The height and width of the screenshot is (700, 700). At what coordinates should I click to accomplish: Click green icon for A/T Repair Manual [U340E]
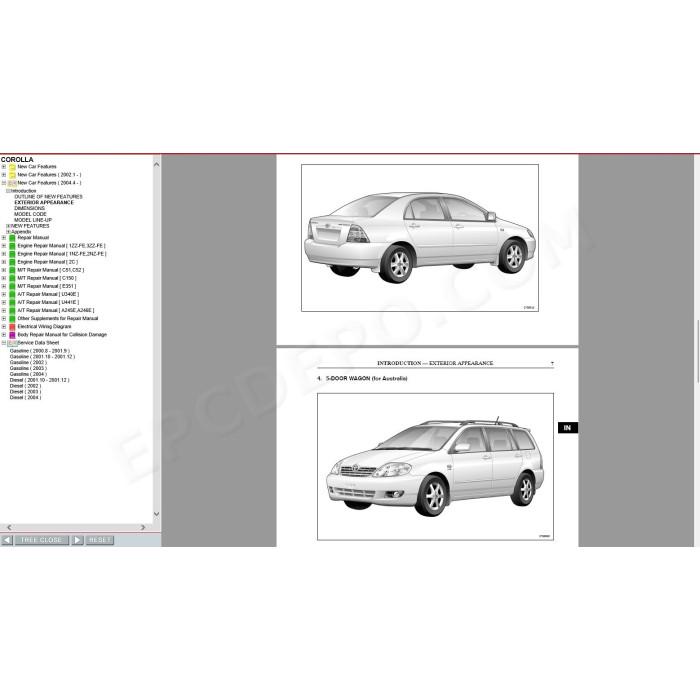pyautogui.click(x=12, y=295)
